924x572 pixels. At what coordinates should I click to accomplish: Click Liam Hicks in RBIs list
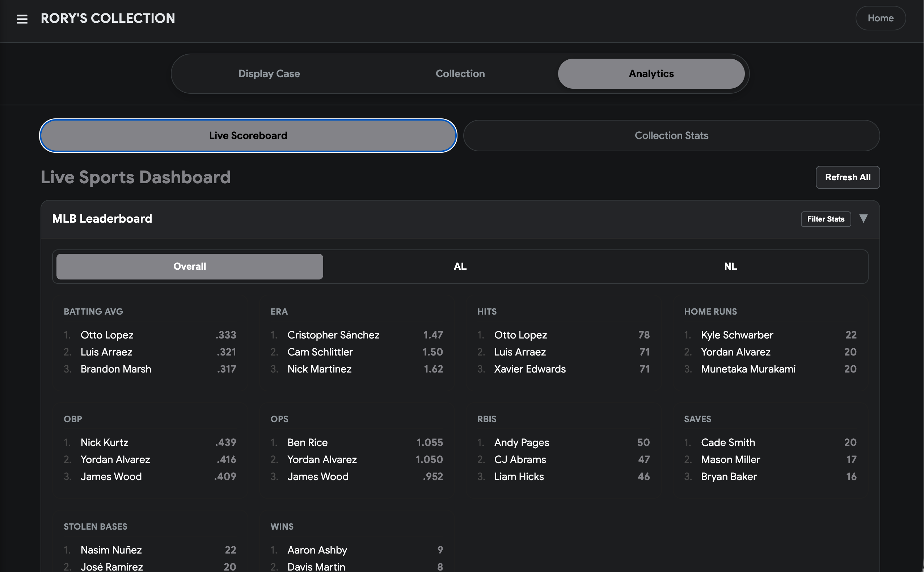tap(519, 476)
